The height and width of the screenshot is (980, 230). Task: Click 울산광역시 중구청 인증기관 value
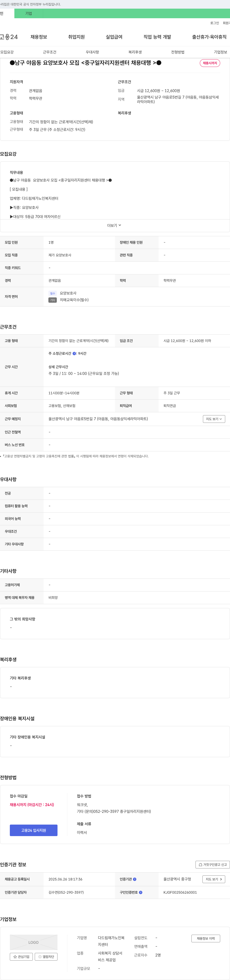tap(177, 879)
